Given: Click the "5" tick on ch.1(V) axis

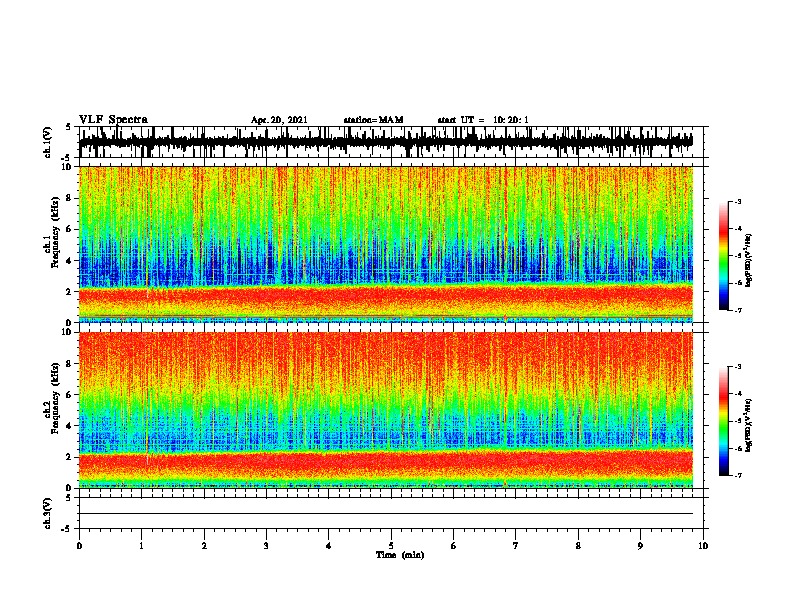Looking at the screenshot, I should [69, 127].
